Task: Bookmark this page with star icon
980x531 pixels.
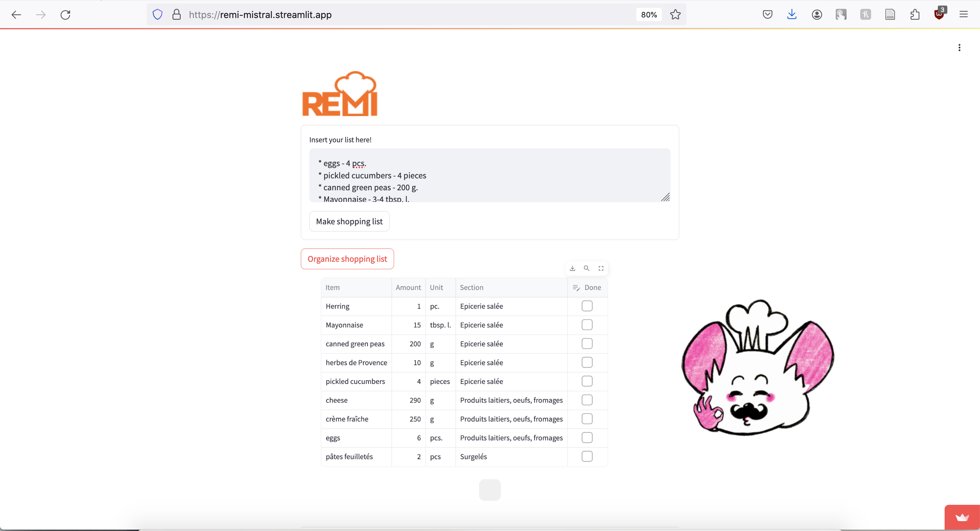Action: tap(675, 15)
